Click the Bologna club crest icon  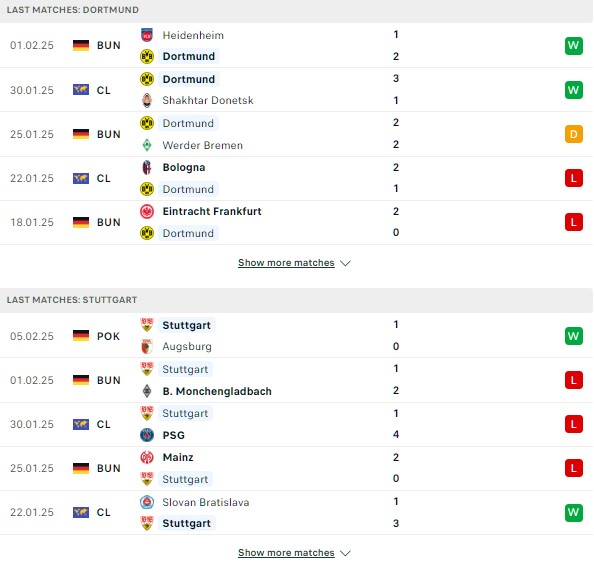147,167
